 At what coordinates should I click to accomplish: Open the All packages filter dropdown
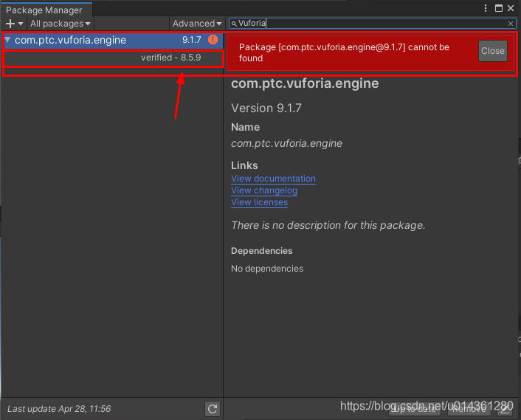(60, 24)
